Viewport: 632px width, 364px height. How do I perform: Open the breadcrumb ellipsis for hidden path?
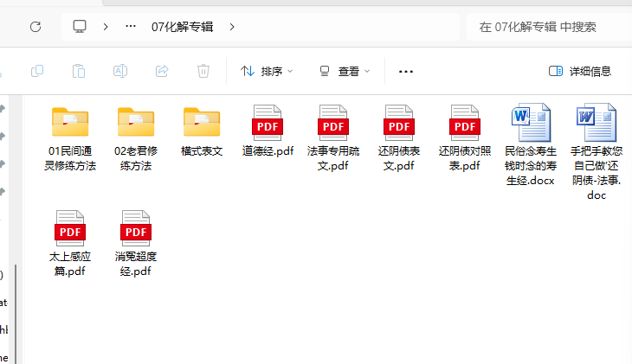coord(131,27)
